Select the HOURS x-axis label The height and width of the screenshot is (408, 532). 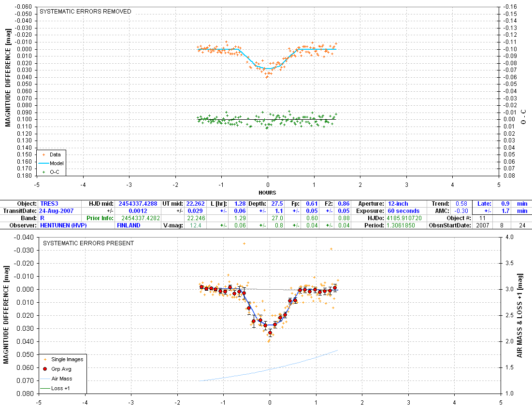(267, 192)
